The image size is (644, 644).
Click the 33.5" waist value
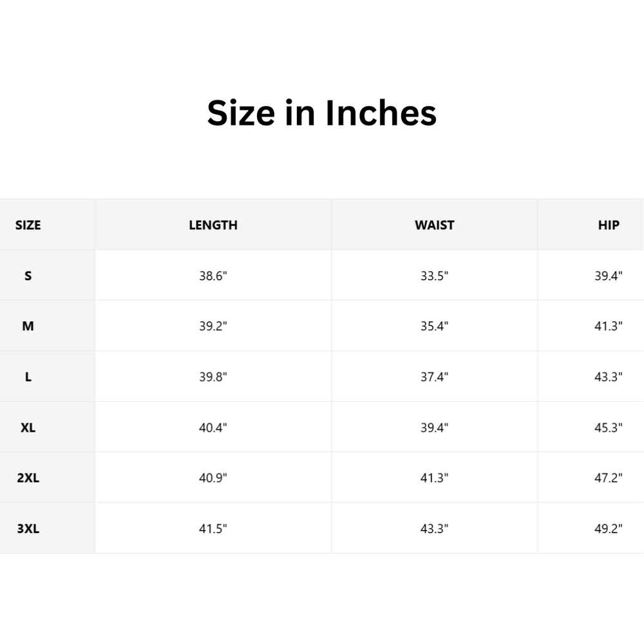point(435,276)
